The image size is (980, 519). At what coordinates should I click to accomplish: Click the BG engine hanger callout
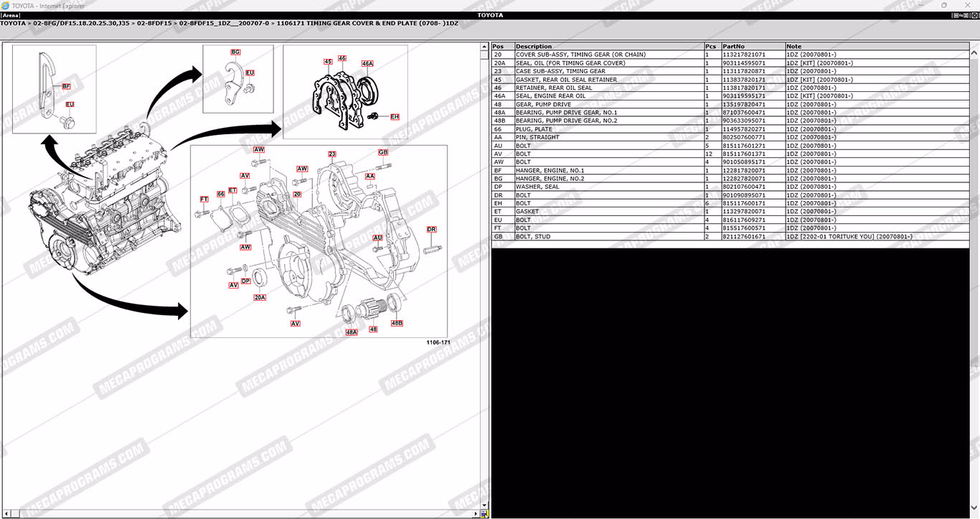(x=235, y=52)
